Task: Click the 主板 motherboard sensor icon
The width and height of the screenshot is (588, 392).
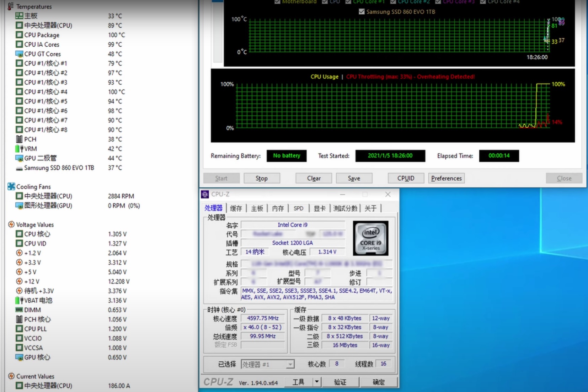Action: (x=19, y=16)
